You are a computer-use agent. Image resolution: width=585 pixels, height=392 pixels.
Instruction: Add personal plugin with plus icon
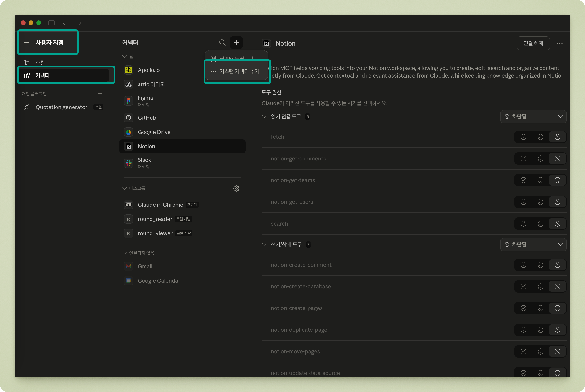pos(100,94)
